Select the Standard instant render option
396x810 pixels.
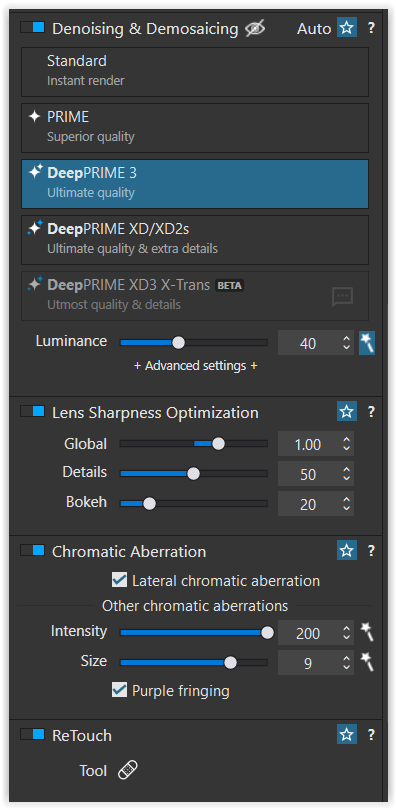[195, 72]
